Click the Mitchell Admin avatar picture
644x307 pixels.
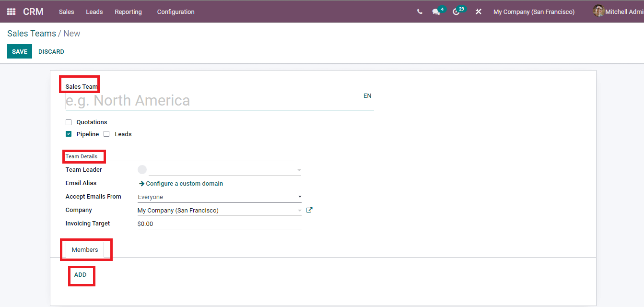click(x=598, y=11)
